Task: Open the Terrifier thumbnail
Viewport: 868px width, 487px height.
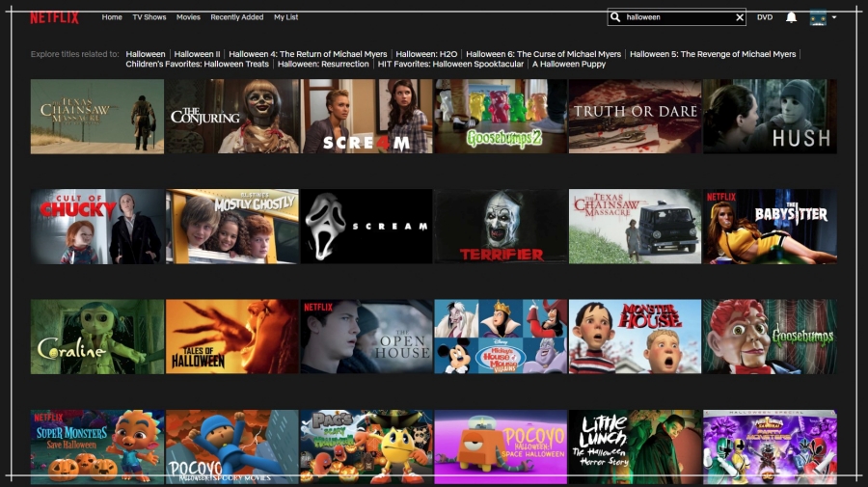Action: [501, 227]
